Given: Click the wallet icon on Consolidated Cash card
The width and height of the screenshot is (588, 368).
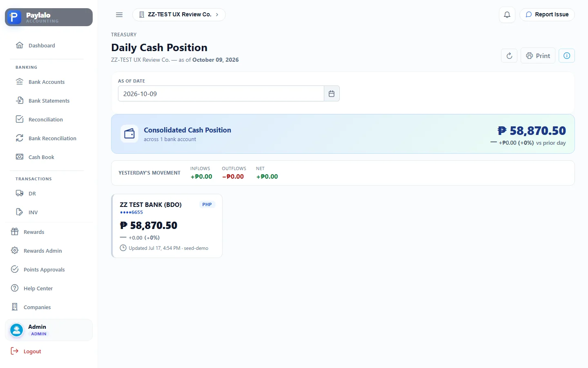Looking at the screenshot, I should (x=129, y=134).
